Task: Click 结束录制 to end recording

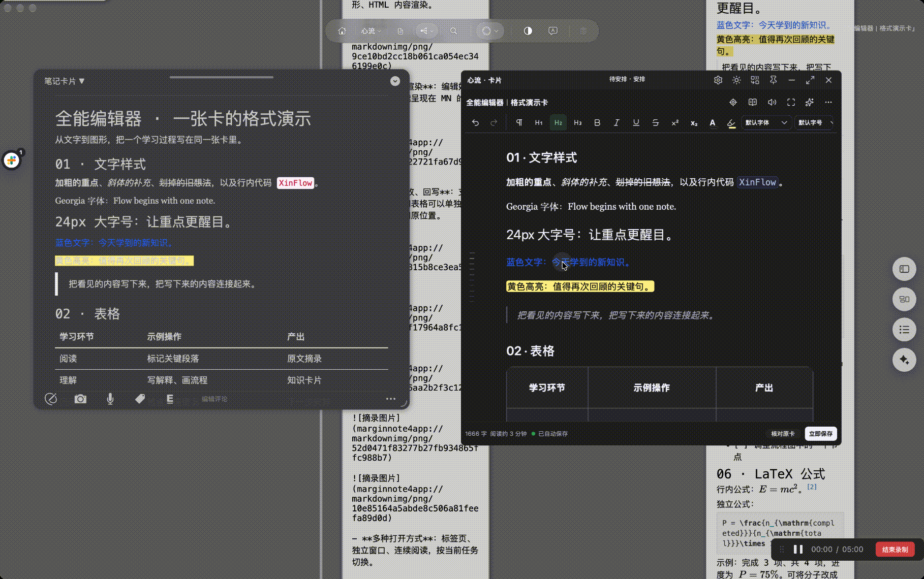Action: point(895,549)
